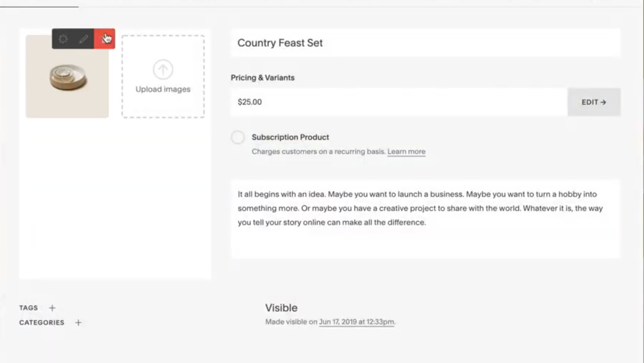Enable the Subscription Product radio option
The height and width of the screenshot is (363, 644).
pos(238,137)
